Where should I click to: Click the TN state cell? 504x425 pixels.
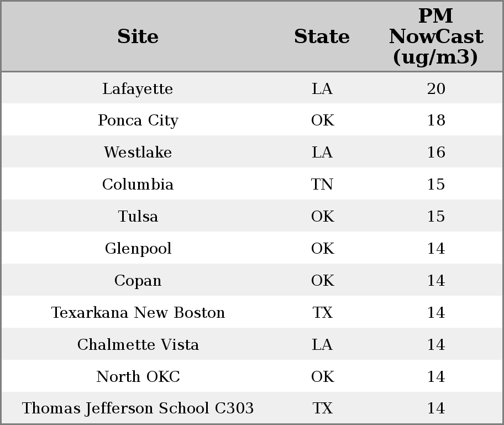pos(322,185)
